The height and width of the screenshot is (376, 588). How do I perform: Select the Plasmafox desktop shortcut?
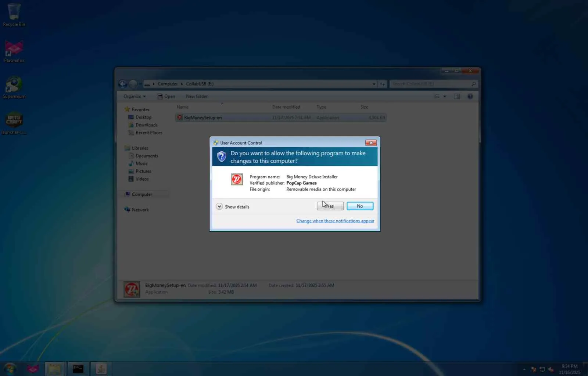pyautogui.click(x=14, y=51)
